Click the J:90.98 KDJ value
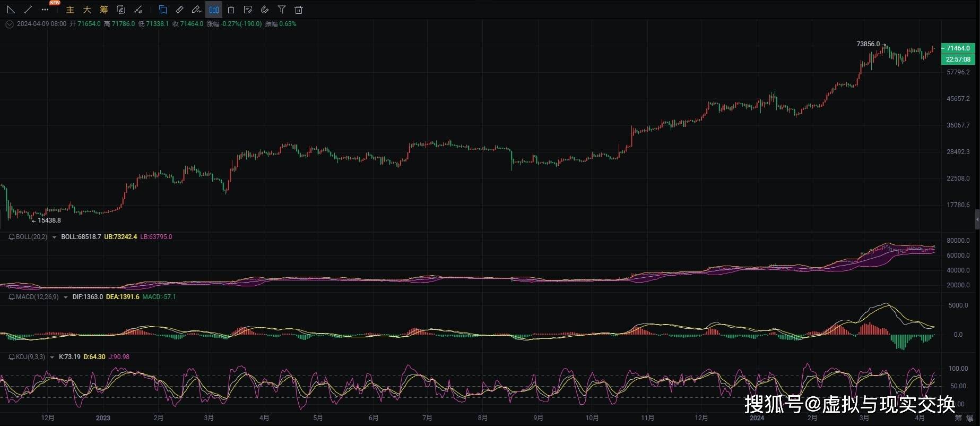Viewport: 980px width, 426px height. pyautogui.click(x=119, y=357)
